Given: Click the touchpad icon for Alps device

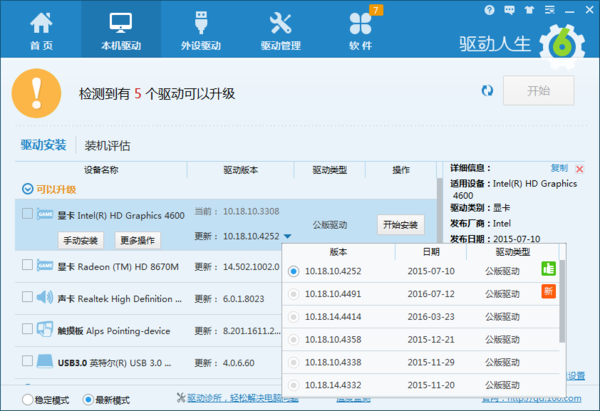Looking at the screenshot, I should click(45, 329).
